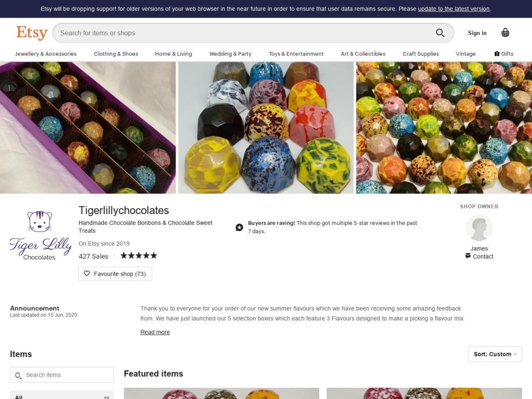
Task: Open Jewellery & Accessories menu
Action: (x=46, y=54)
